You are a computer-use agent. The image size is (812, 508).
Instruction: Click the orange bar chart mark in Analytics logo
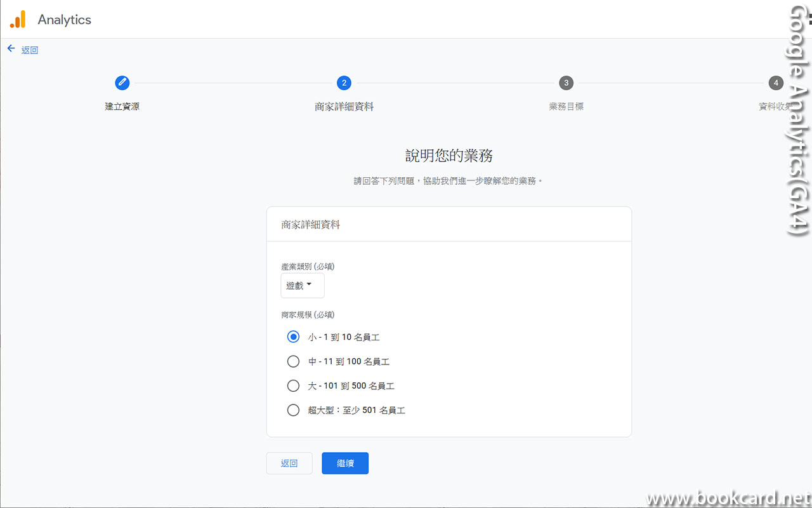click(17, 19)
